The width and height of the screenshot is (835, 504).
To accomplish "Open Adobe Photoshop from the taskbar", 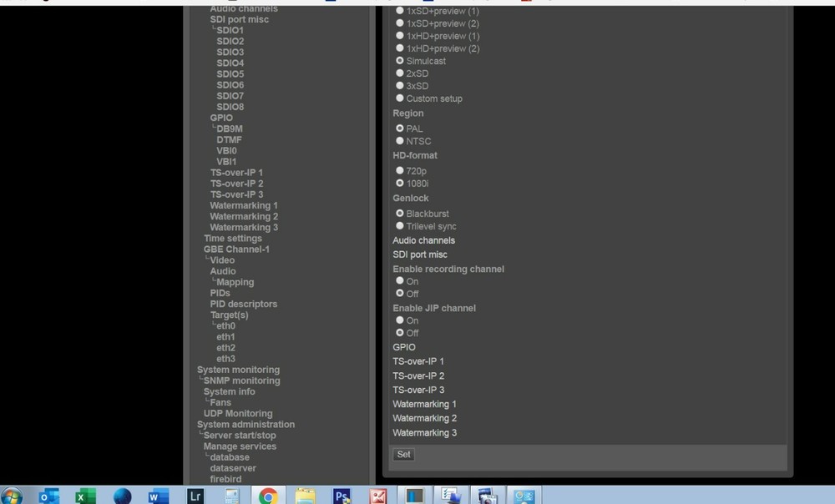I will [x=342, y=496].
